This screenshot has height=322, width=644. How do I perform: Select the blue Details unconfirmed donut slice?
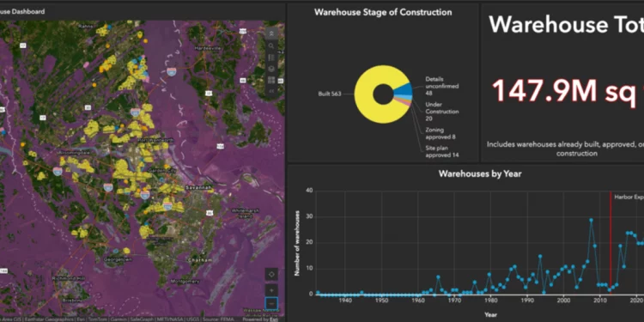[404, 89]
